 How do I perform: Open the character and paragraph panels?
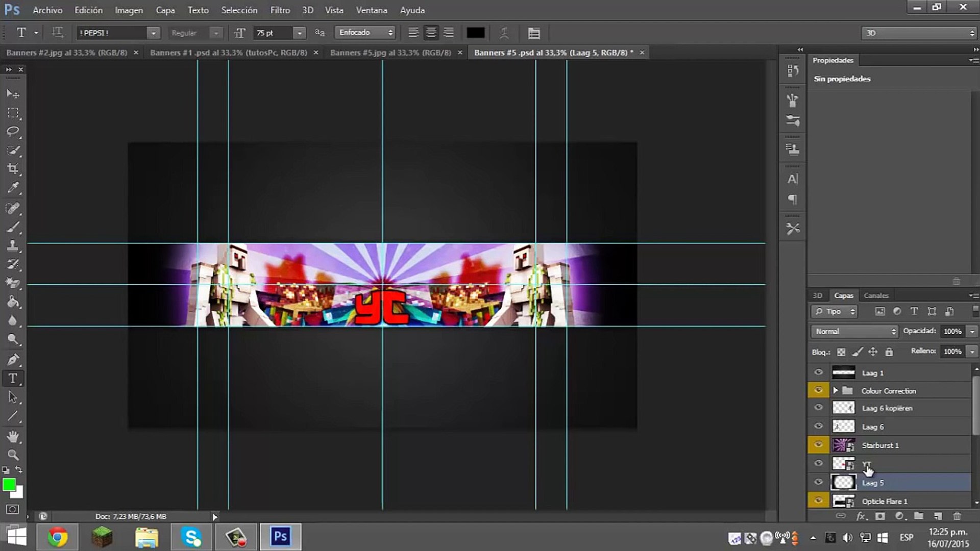click(534, 33)
